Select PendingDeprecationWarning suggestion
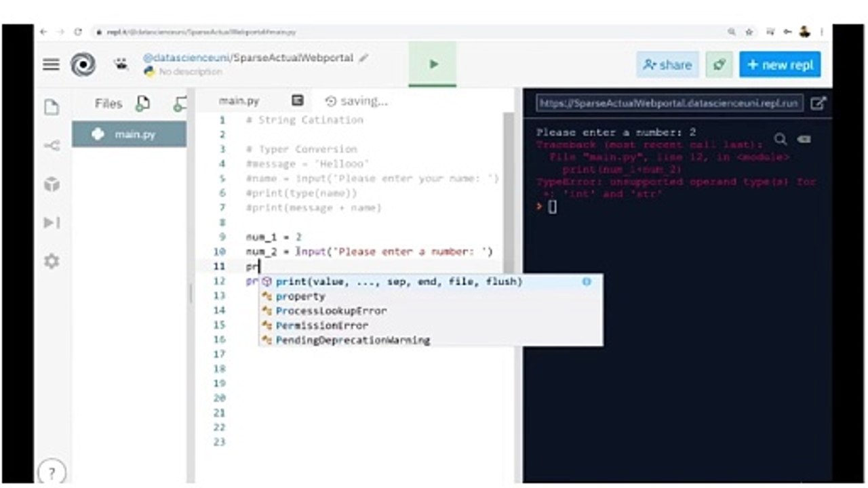The height and width of the screenshot is (488, 868). click(431, 340)
